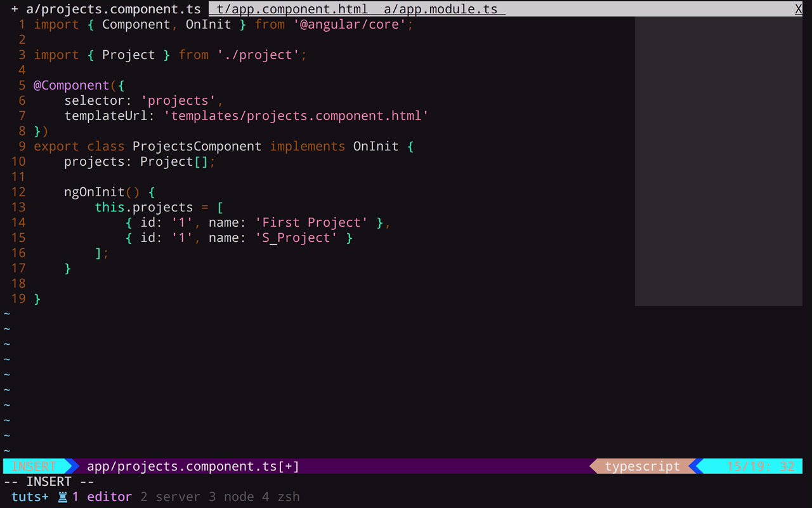Click the closing '];' on line 16
Viewport: 812px width, 508px height.
(101, 253)
